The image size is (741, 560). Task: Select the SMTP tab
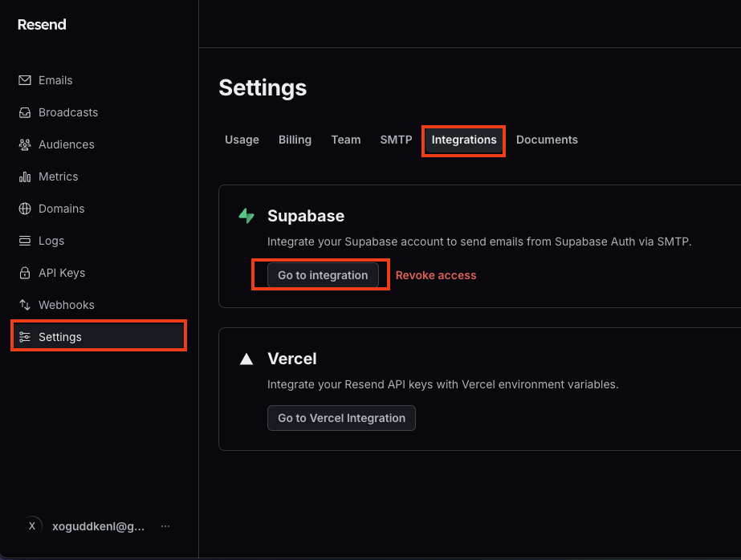pos(396,140)
